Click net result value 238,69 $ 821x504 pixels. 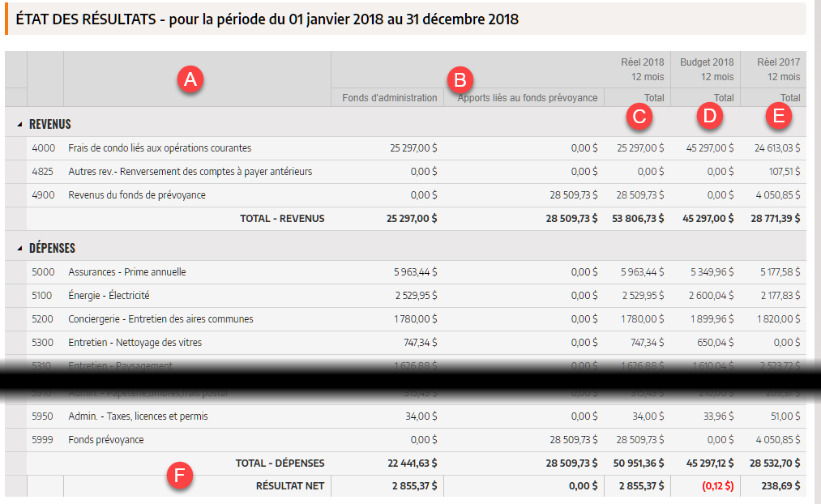coord(780,486)
